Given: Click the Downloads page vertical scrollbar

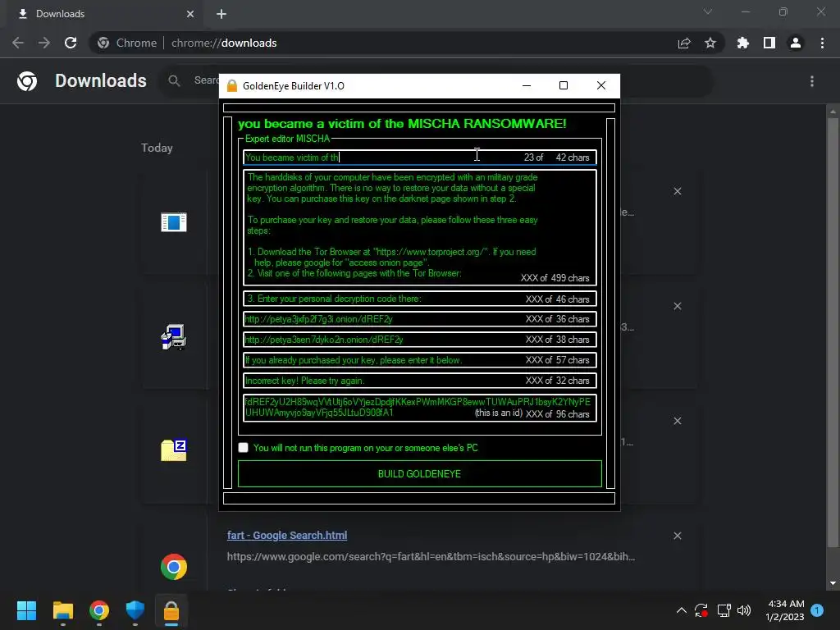Looking at the screenshot, I should (833, 332).
